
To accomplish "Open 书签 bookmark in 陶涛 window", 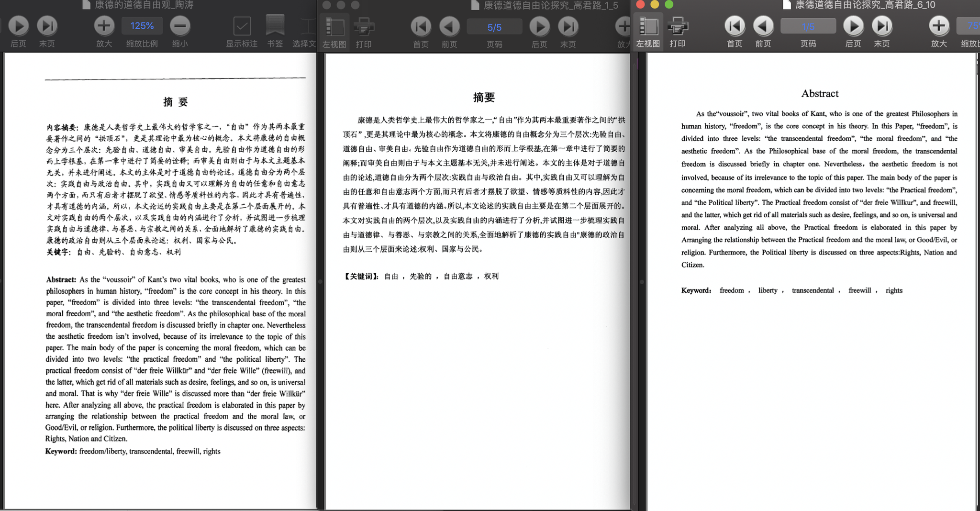I will click(x=275, y=26).
